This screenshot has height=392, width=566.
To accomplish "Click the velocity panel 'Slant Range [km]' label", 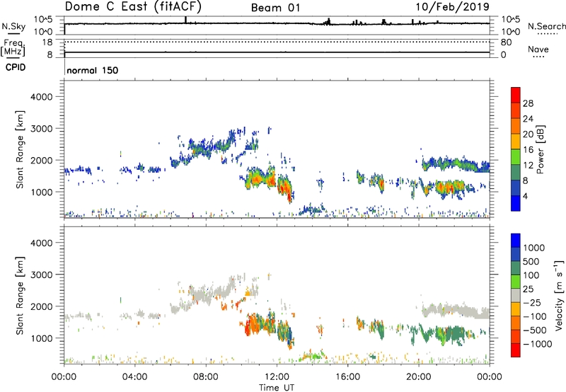I will [21, 296].
